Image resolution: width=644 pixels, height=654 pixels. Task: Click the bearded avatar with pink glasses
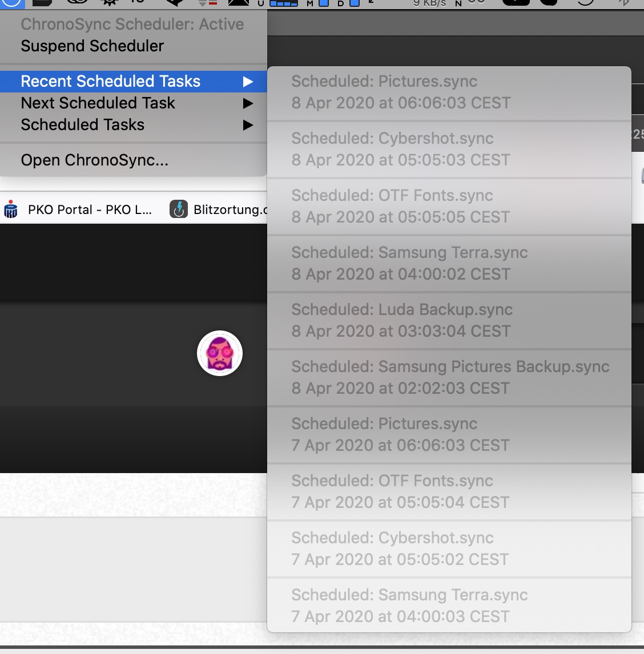click(220, 353)
